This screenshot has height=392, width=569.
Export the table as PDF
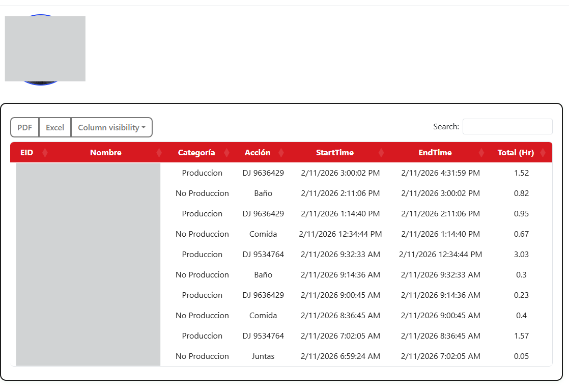click(x=24, y=128)
